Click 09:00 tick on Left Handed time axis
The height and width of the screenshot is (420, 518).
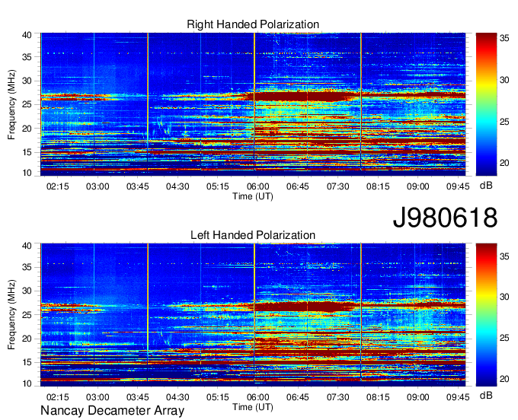coord(417,397)
